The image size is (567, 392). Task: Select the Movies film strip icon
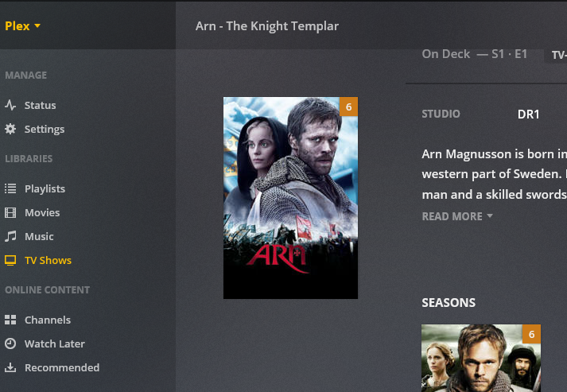(10, 212)
